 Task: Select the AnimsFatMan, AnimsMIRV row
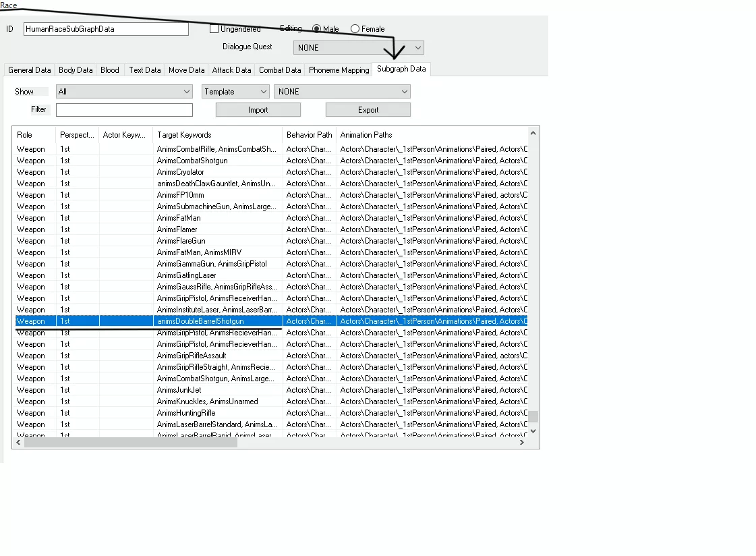(272, 252)
